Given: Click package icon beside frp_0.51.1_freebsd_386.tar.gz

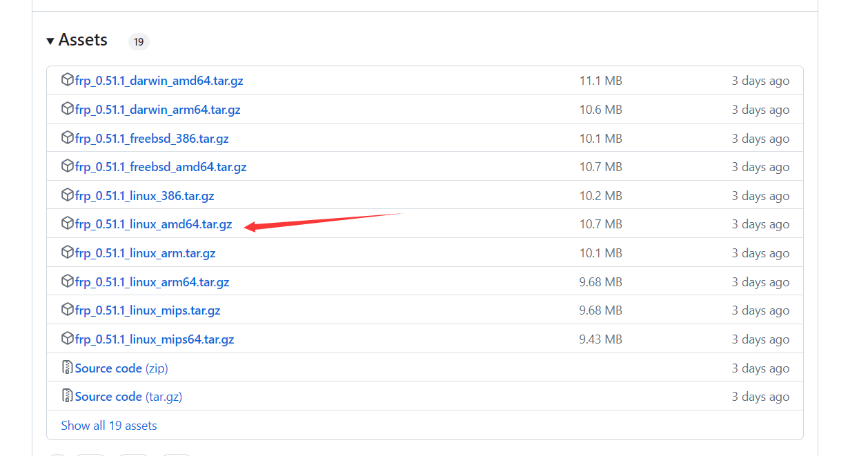Looking at the screenshot, I should (67, 138).
